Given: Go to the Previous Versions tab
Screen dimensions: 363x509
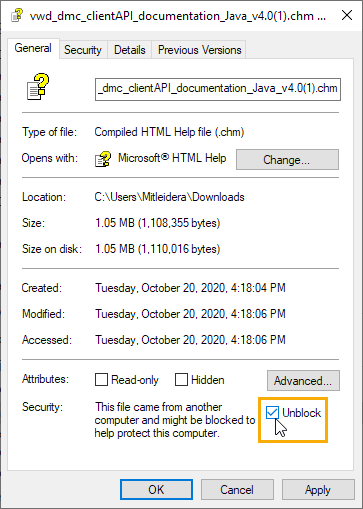Looking at the screenshot, I should coord(199,50).
